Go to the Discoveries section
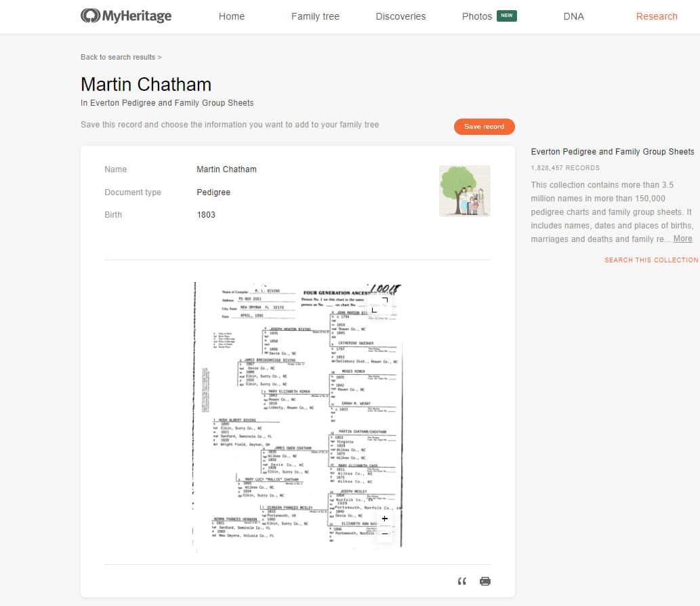700x606 pixels. tap(400, 16)
